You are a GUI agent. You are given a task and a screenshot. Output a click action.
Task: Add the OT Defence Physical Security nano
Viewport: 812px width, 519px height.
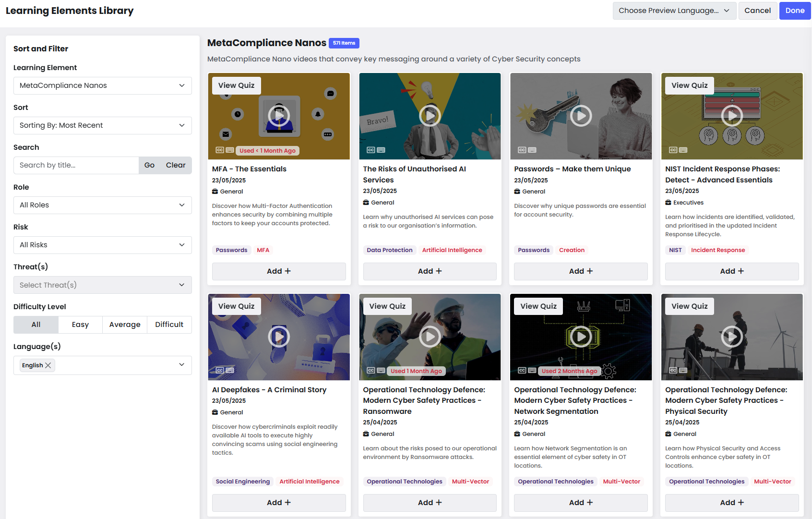(732, 503)
